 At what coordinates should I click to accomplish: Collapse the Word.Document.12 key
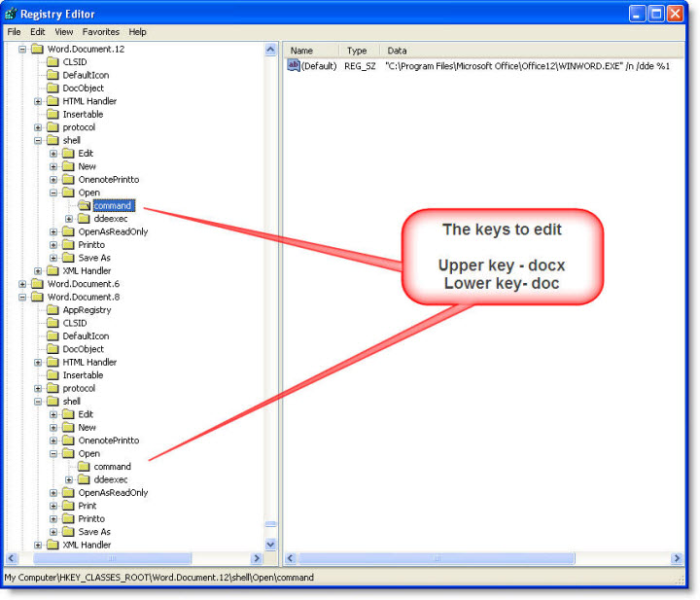(x=22, y=49)
